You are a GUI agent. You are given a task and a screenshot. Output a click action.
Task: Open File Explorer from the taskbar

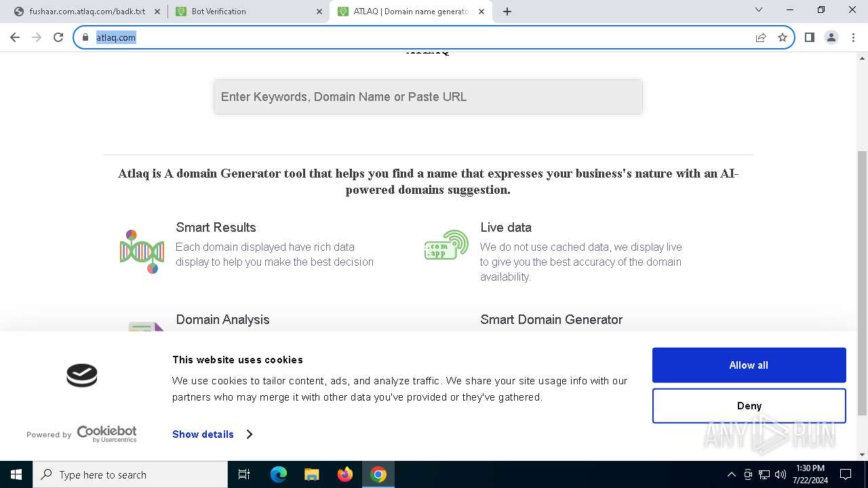312,474
